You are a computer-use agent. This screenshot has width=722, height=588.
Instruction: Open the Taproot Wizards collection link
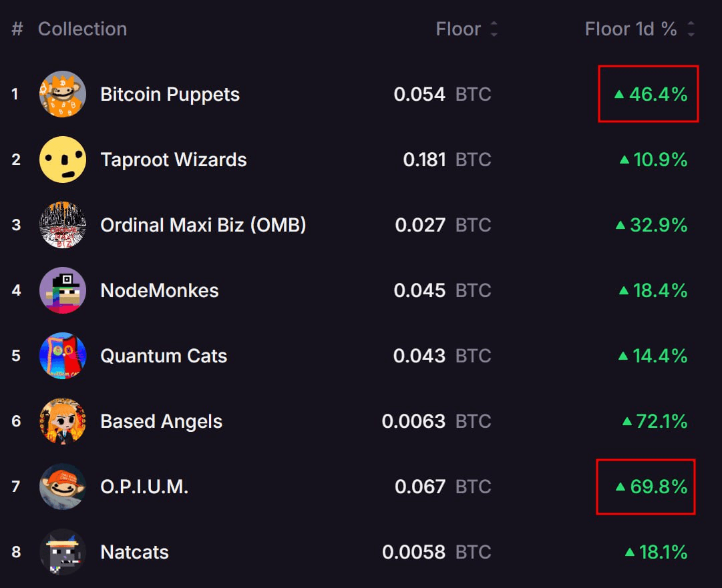(174, 160)
